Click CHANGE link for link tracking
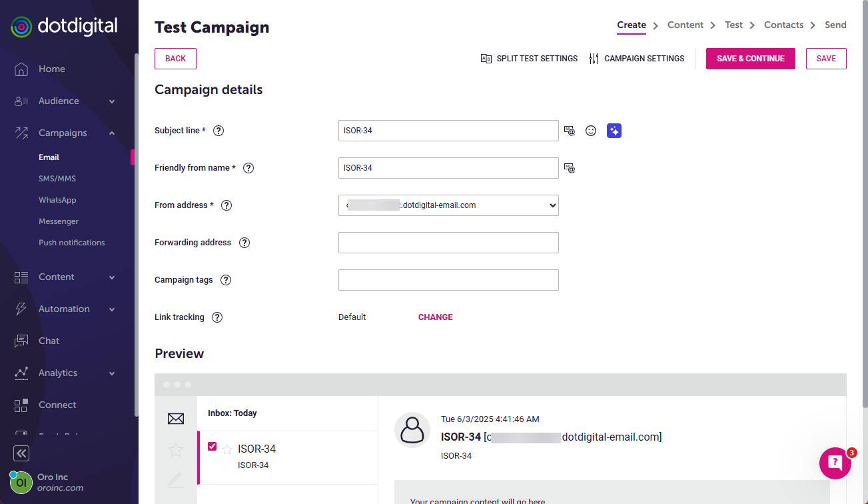 coord(436,317)
